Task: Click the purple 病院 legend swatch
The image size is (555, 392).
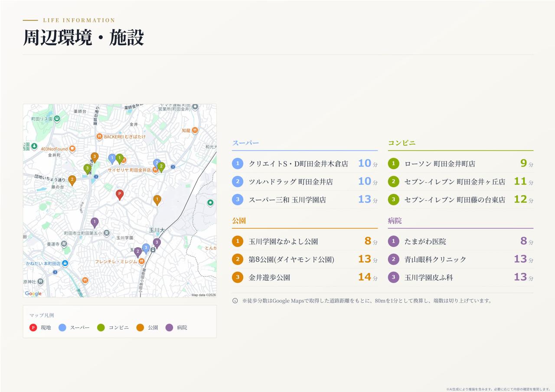Action: click(x=169, y=327)
